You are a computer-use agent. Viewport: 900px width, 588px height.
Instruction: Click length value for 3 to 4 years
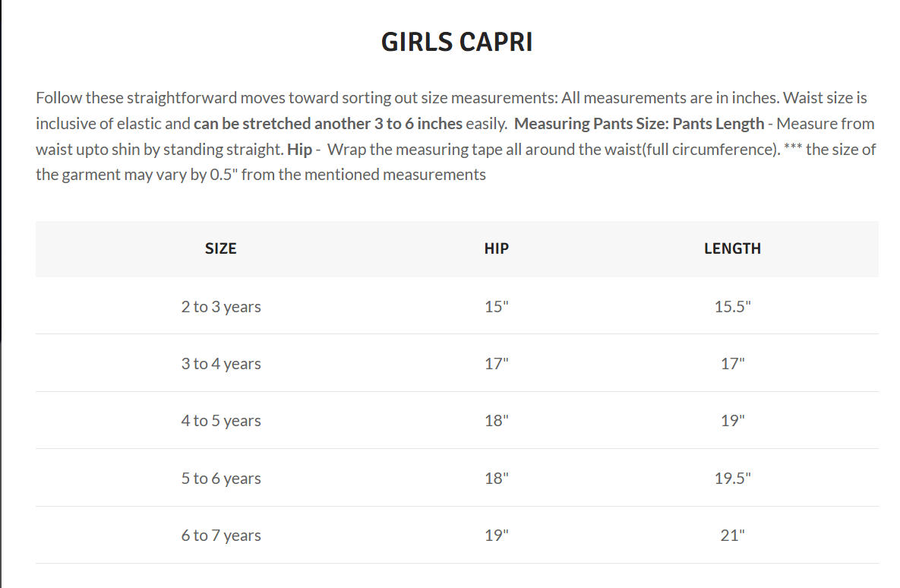pyautogui.click(x=732, y=364)
